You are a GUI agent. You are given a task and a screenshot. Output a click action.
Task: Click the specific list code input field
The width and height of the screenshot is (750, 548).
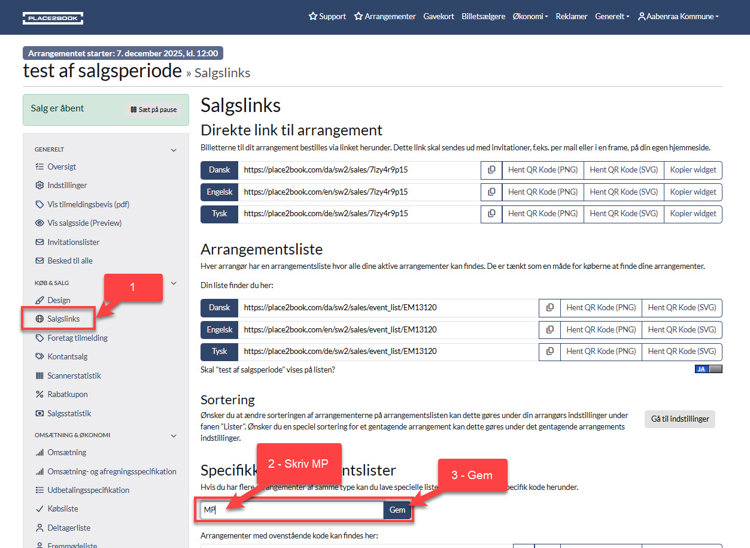[x=290, y=510]
